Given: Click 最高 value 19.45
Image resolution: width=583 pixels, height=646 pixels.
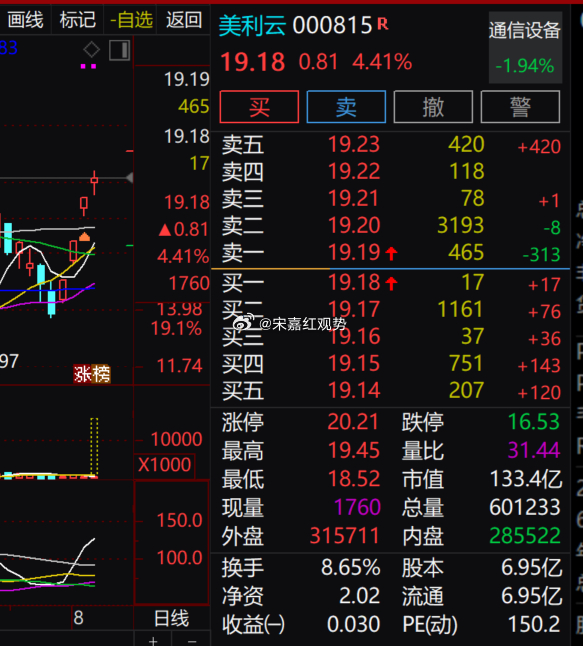Looking at the screenshot, I should click(x=354, y=450).
